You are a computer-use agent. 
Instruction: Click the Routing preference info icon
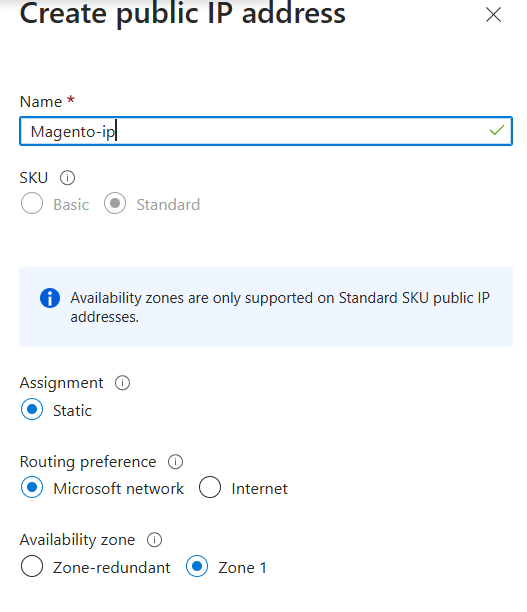click(x=175, y=462)
